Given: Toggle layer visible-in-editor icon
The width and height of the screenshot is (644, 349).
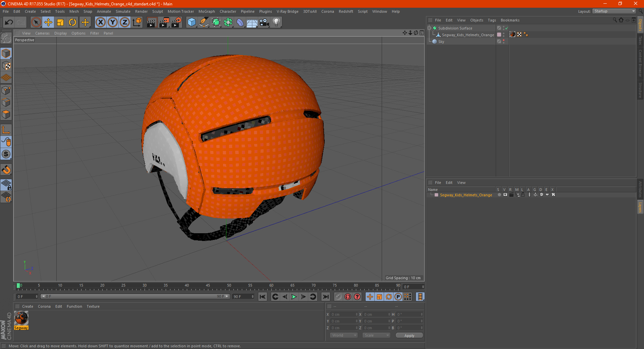Looking at the screenshot, I should tap(505, 195).
